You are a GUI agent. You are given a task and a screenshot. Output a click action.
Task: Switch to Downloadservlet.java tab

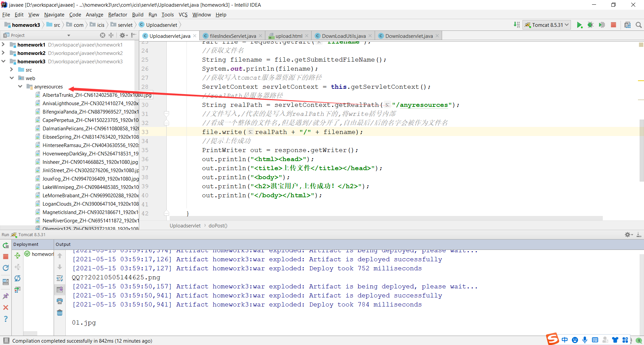tap(409, 36)
